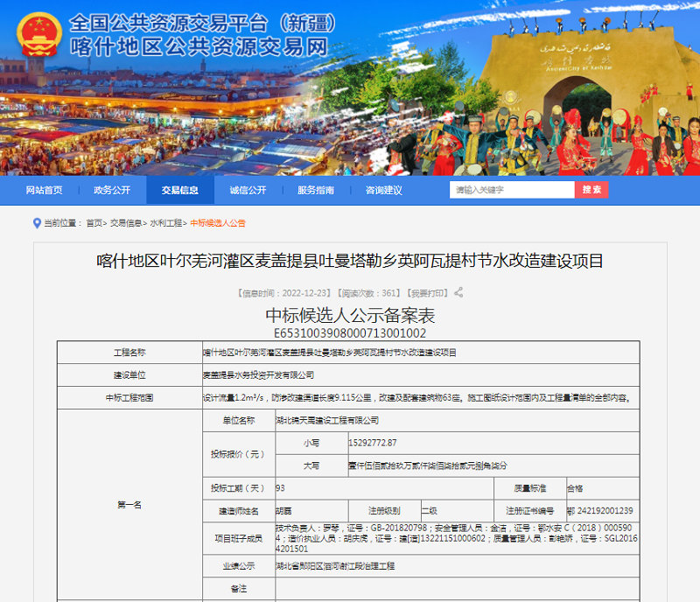Open the 水利工程 breadcrumb link
Screen dimensions: 700x602
pos(167,223)
